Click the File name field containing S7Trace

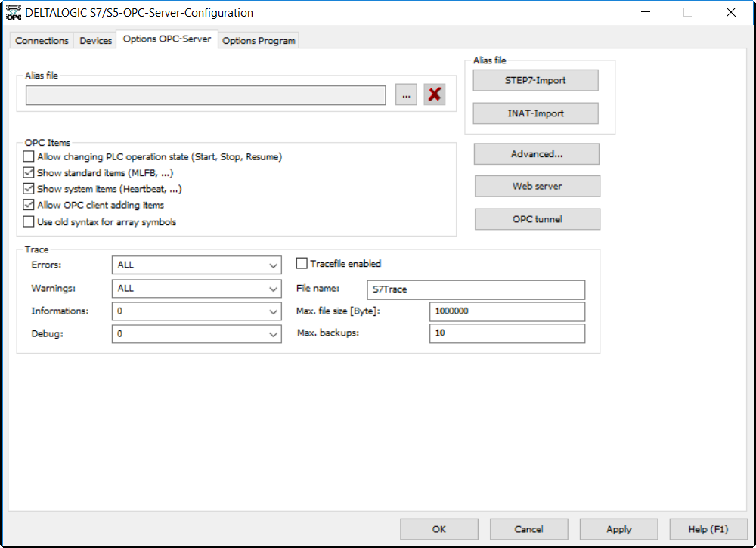[x=476, y=289]
